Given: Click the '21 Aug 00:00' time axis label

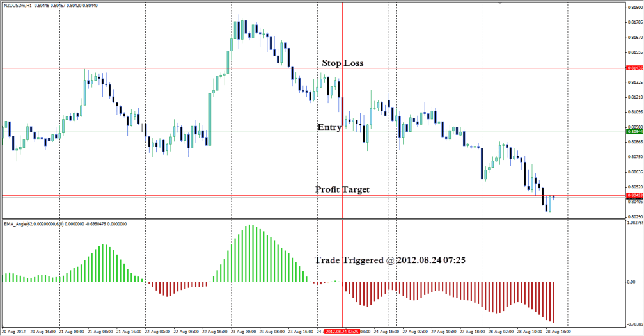Looking at the screenshot, I should [x=72, y=332].
